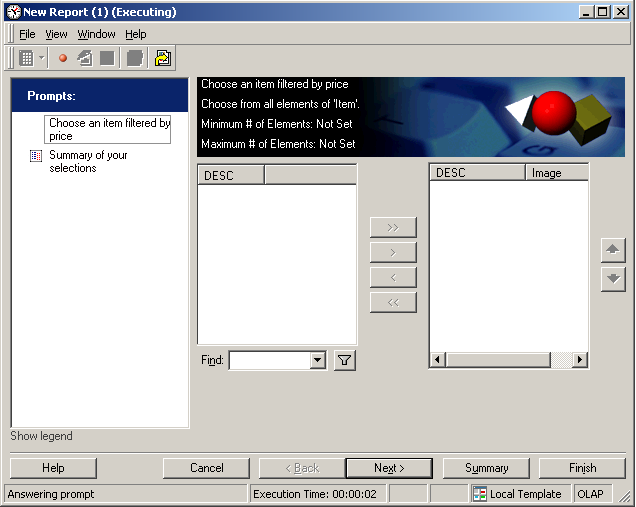Screen dimensions: 636x507
Task: Click the filter funnel icon beside Find
Action: 345,360
